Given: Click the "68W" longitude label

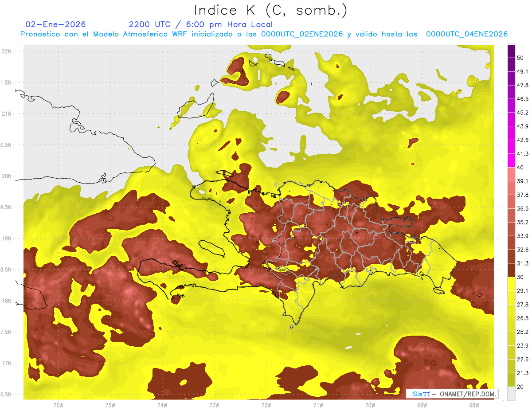Looking at the screenshot, I should 473,405.
